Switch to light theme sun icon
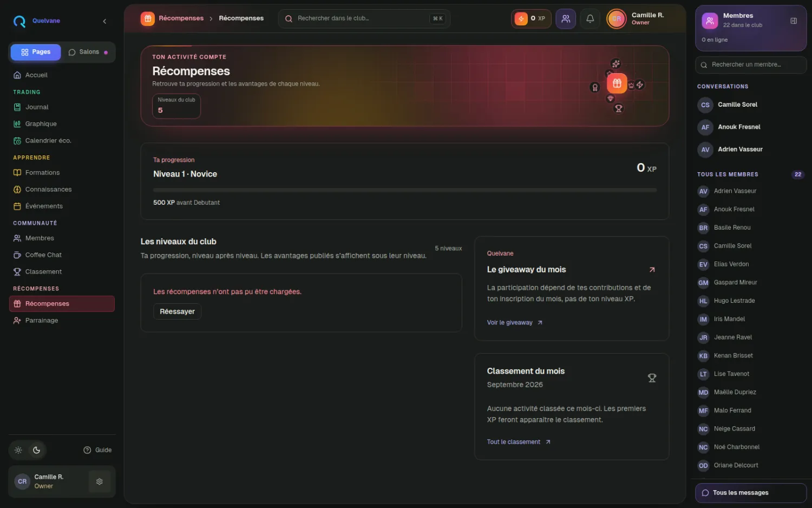Image resolution: width=812 pixels, height=508 pixels. tap(18, 450)
